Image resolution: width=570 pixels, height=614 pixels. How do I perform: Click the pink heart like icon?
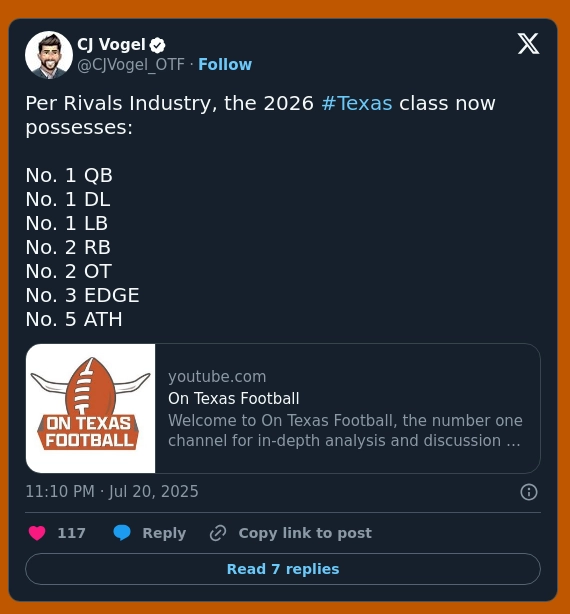[x=37, y=533]
